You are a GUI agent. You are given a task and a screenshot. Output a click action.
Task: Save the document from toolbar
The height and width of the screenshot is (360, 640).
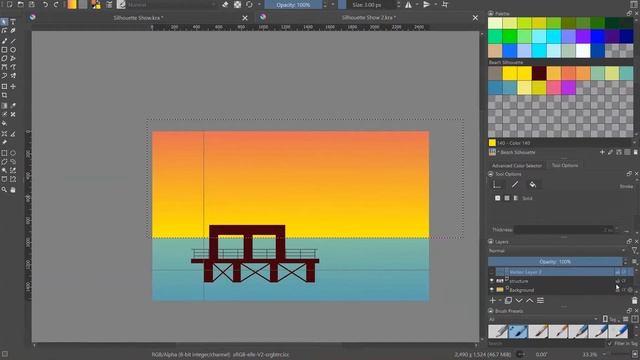point(31,4)
